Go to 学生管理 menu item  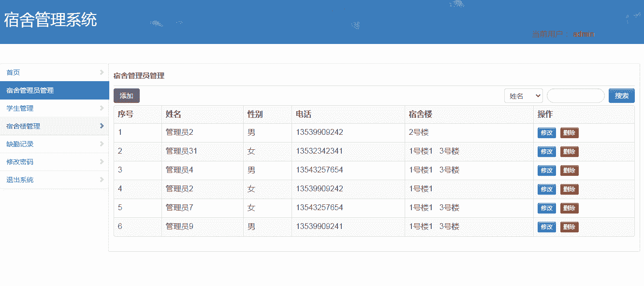tap(20, 108)
